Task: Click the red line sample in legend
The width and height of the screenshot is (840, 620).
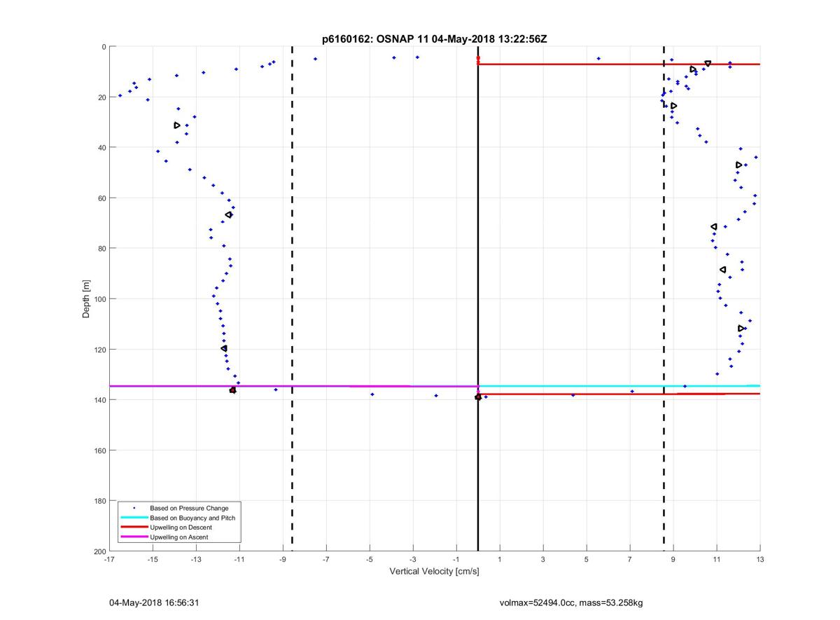Action: click(x=134, y=528)
